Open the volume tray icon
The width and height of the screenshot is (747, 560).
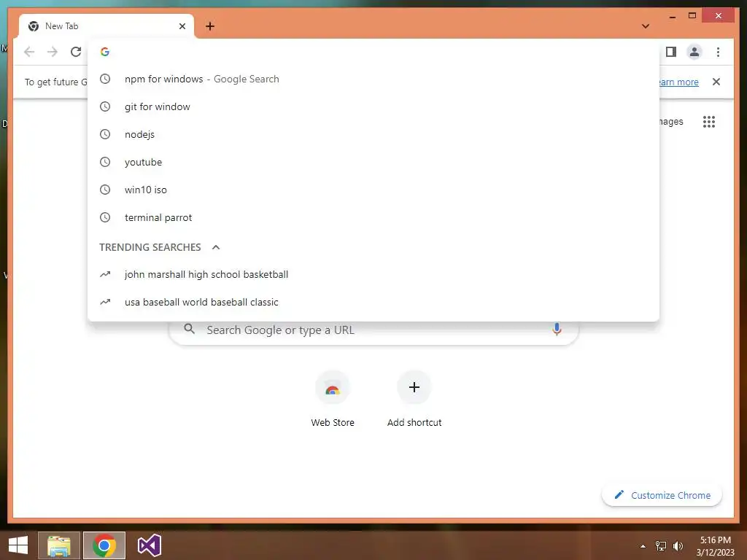tap(678, 546)
